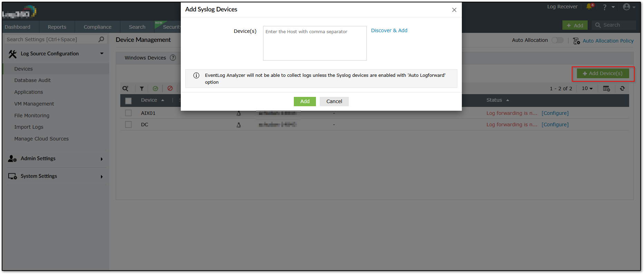Click the Device(s) host text area
The width and height of the screenshot is (644, 274).
pos(315,43)
